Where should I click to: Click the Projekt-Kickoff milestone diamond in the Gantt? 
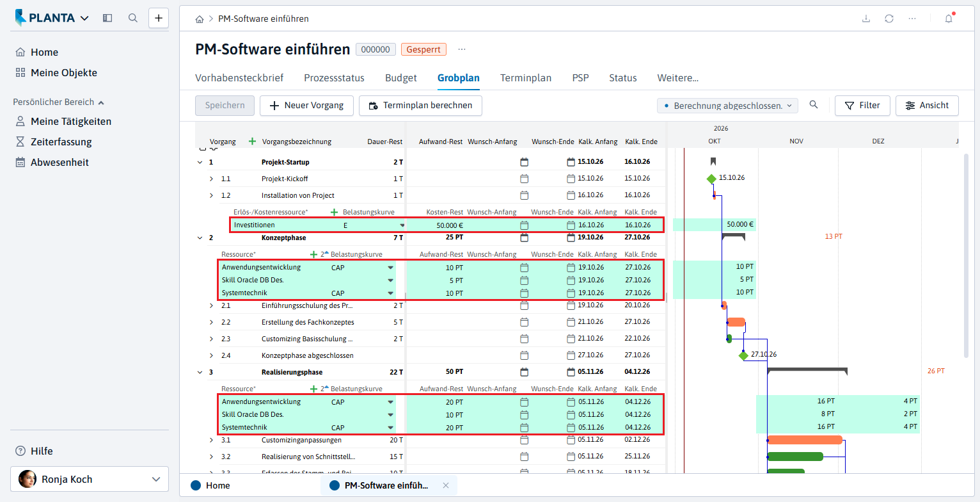point(711,179)
